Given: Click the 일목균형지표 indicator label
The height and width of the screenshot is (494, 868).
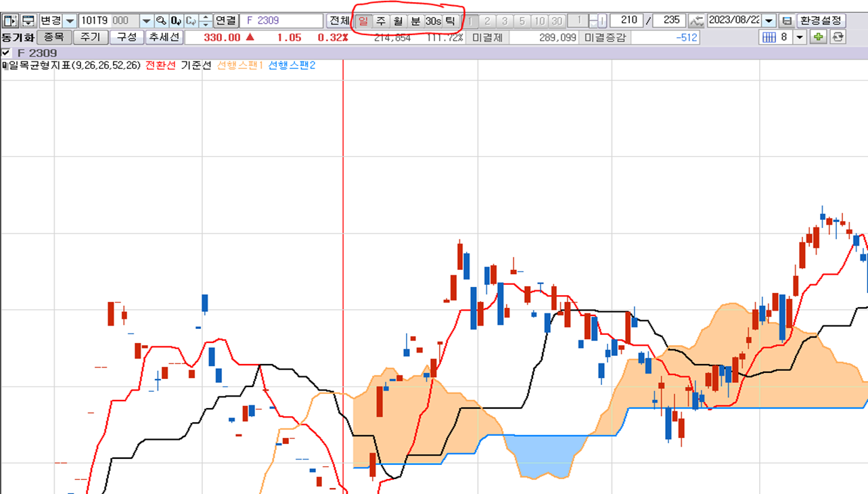Looking at the screenshot, I should 75,66.
